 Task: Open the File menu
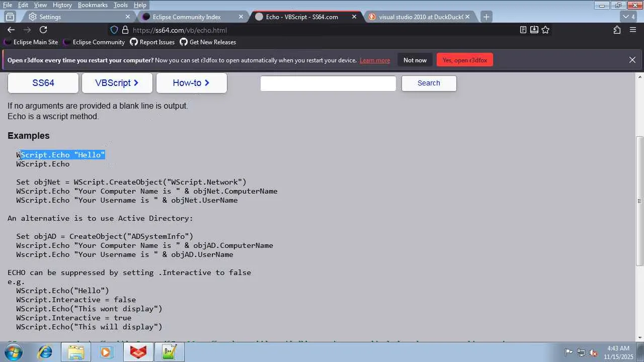pyautogui.click(x=8, y=5)
